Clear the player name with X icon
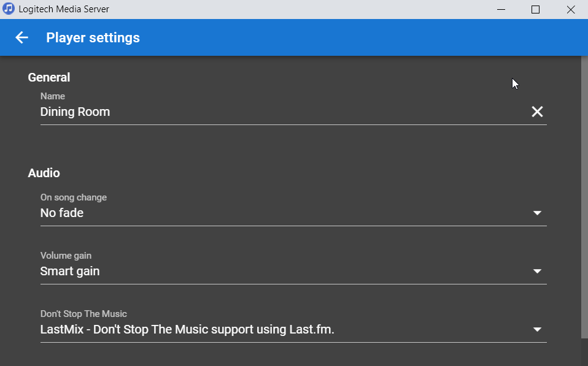Screen dimensions: 588x366 pyautogui.click(x=537, y=112)
